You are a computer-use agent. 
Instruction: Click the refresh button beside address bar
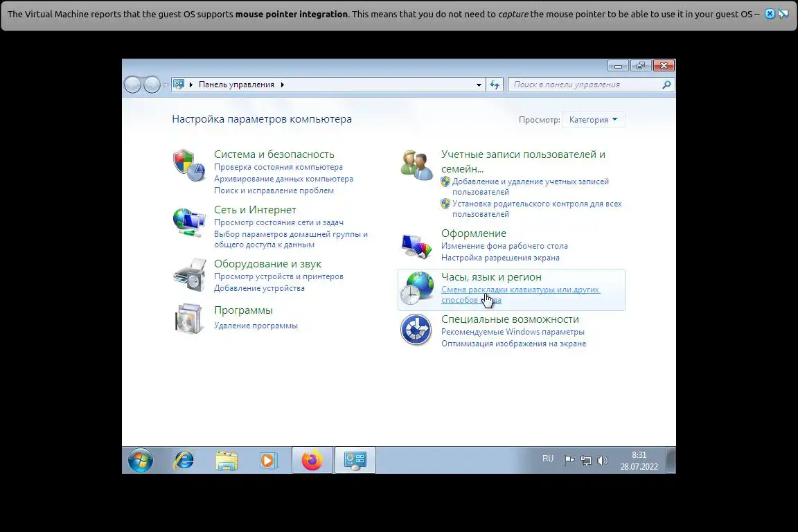(495, 85)
